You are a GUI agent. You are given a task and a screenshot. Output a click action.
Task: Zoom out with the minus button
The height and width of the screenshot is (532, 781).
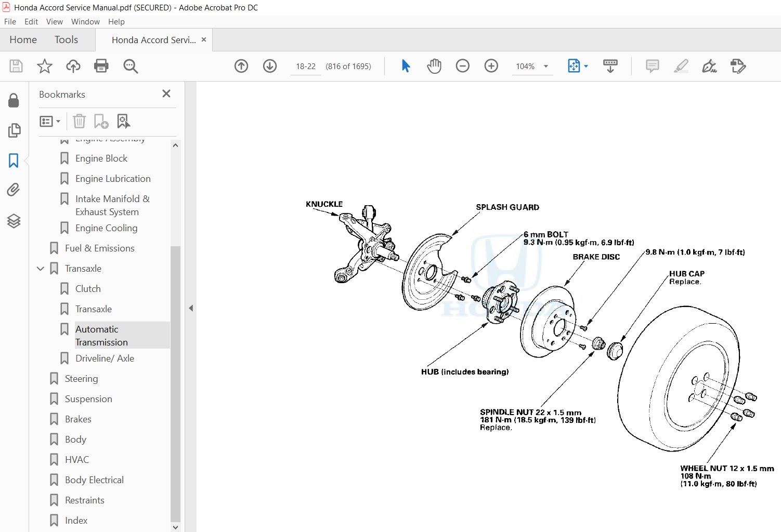pyautogui.click(x=463, y=66)
